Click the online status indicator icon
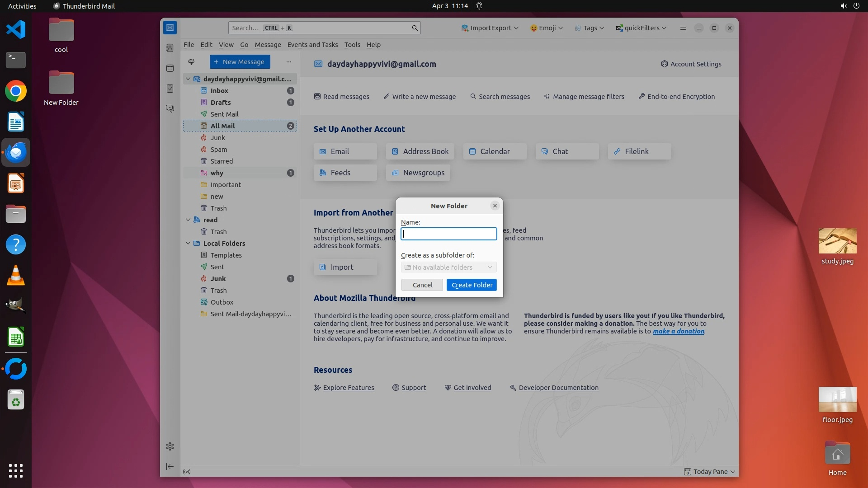868x488 pixels. pyautogui.click(x=187, y=472)
